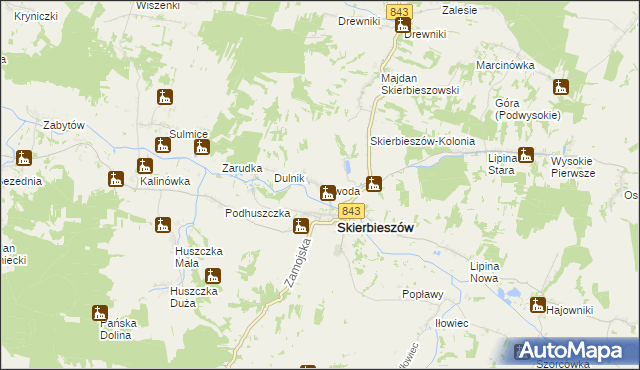
Task: Select the Lipina Nowa label
Action: [484, 272]
